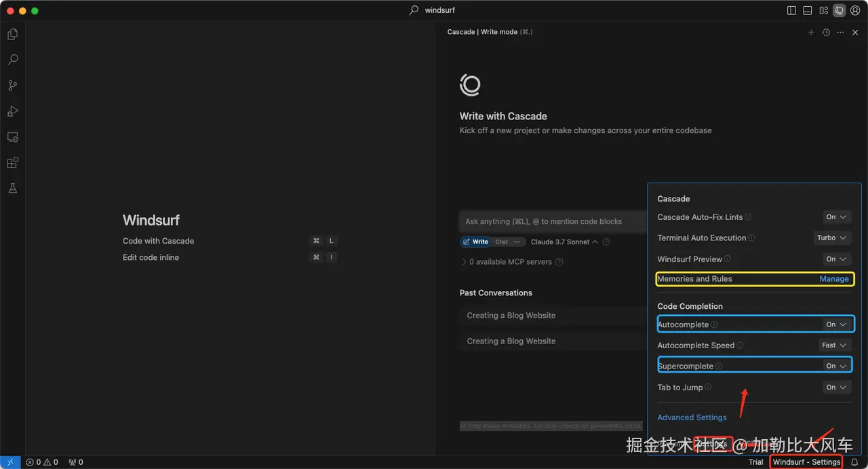
Task: Open the ports indicator in status bar
Action: click(x=76, y=462)
